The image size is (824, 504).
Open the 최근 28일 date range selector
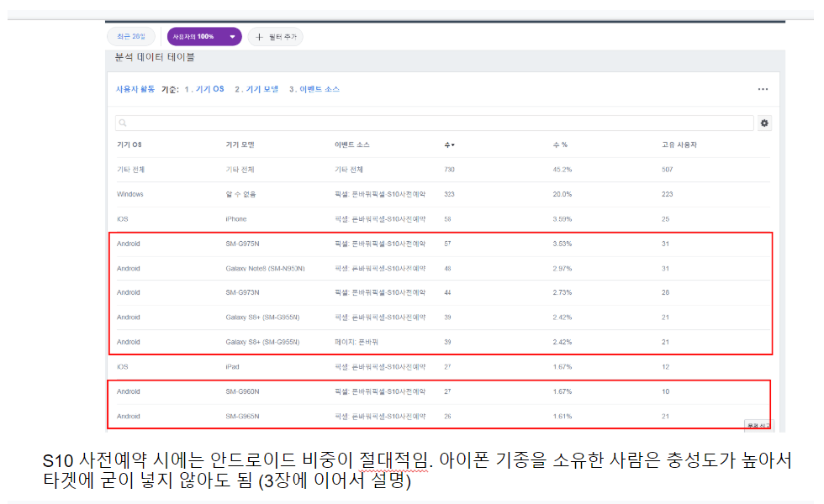pos(131,37)
